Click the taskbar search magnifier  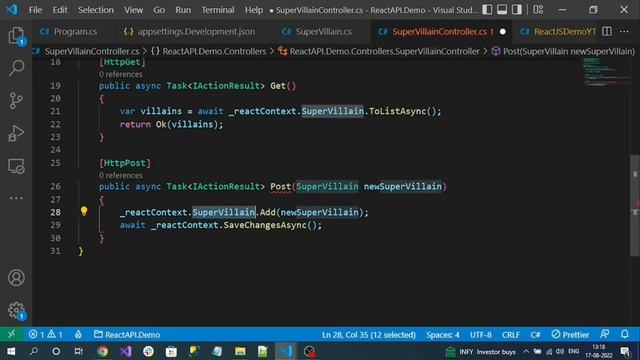(x=33, y=351)
